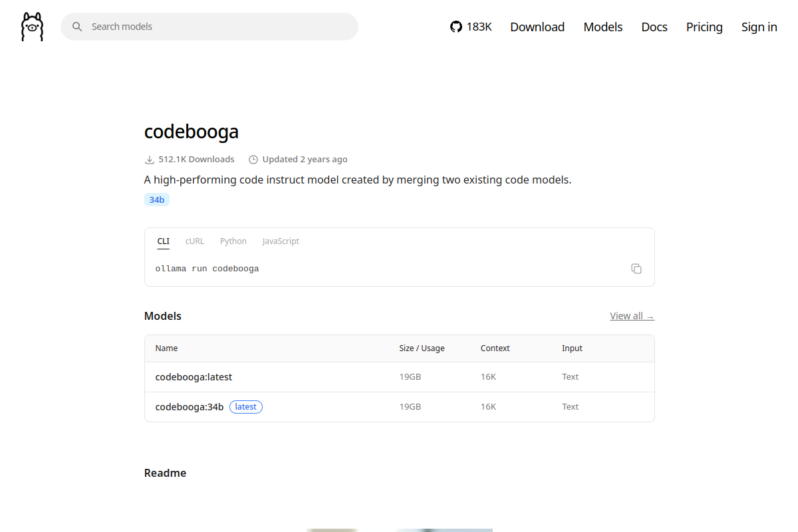
Task: Click the Name column header
Action: coord(167,348)
